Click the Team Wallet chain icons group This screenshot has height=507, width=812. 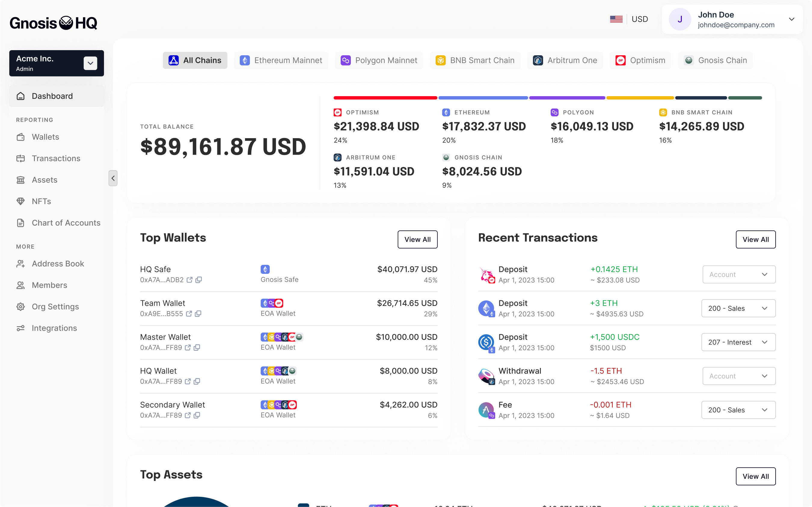tap(272, 303)
